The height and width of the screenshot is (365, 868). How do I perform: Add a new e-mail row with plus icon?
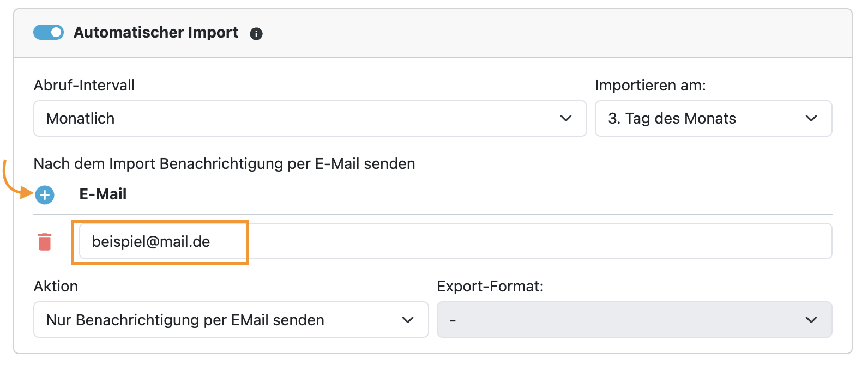tap(45, 194)
